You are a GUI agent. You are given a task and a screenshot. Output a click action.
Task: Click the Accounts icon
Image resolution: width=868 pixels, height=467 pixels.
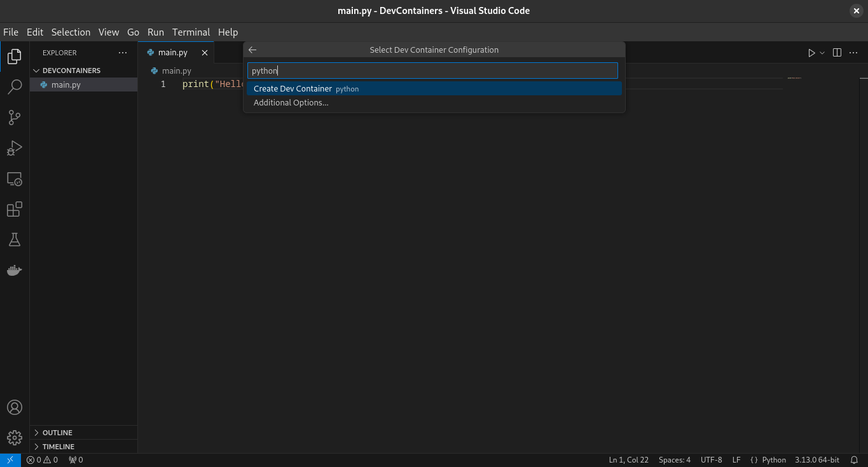(14, 407)
